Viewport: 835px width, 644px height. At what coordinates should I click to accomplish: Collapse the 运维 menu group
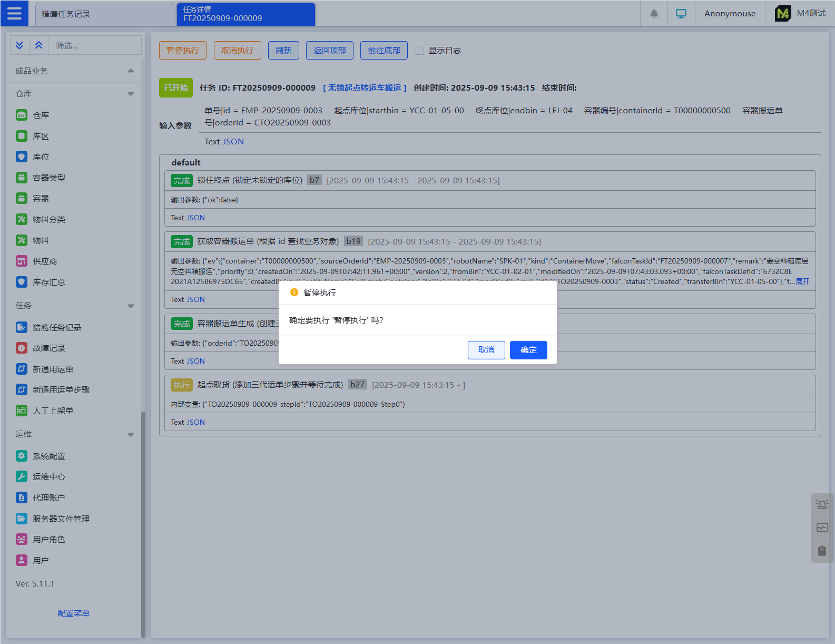pyautogui.click(x=131, y=434)
